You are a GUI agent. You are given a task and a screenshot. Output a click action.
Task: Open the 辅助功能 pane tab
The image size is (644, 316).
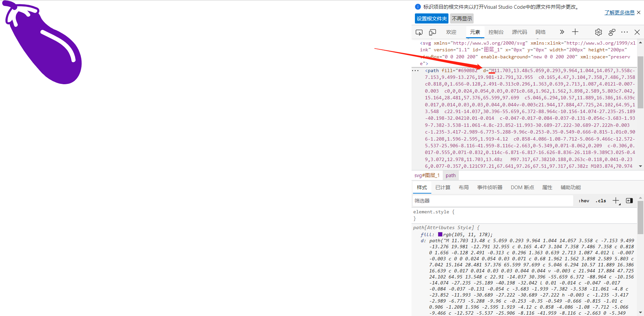coord(571,187)
